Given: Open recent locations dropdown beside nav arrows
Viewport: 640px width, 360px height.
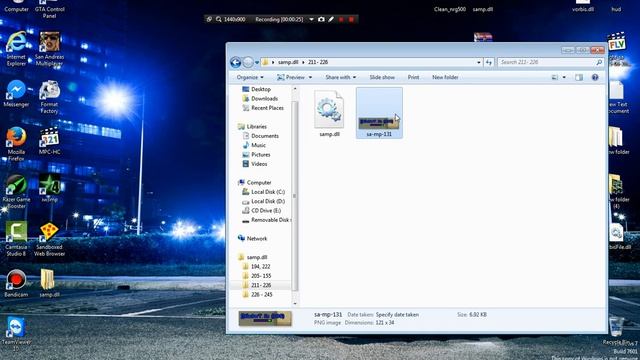Looking at the screenshot, I should pyautogui.click(x=257, y=62).
